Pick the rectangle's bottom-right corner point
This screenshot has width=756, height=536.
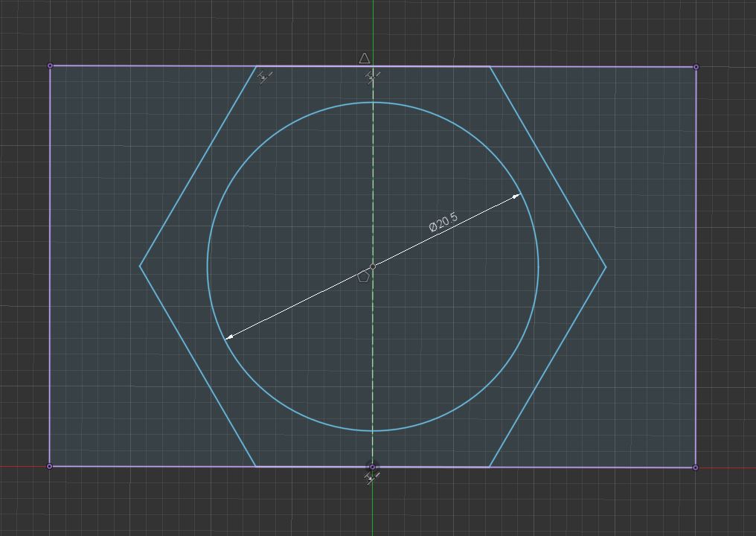coord(695,468)
